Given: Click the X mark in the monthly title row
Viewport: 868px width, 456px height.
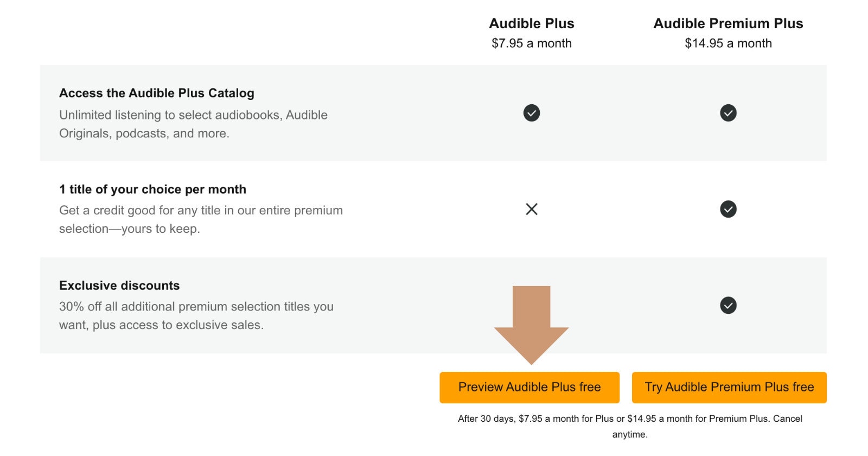Looking at the screenshot, I should [x=532, y=209].
